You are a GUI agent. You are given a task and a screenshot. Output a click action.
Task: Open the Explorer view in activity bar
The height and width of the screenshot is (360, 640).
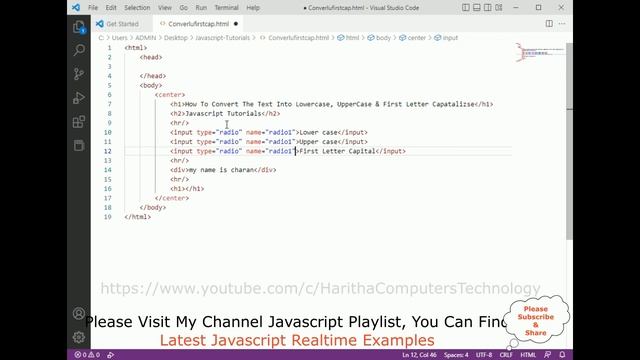[79, 27]
